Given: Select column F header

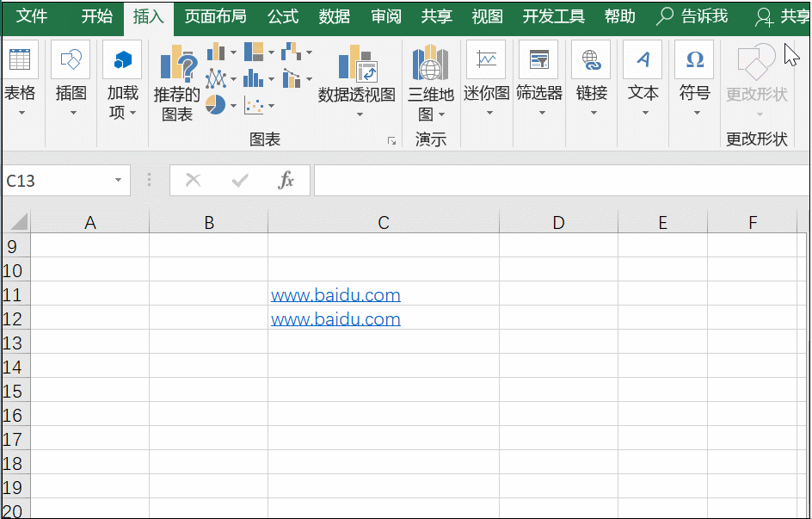Looking at the screenshot, I should 753,222.
